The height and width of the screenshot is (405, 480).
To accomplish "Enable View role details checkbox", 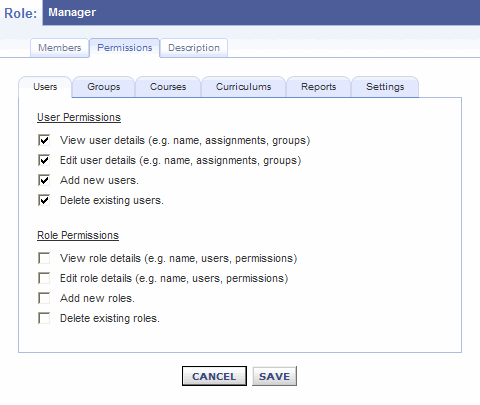I will [x=44, y=258].
